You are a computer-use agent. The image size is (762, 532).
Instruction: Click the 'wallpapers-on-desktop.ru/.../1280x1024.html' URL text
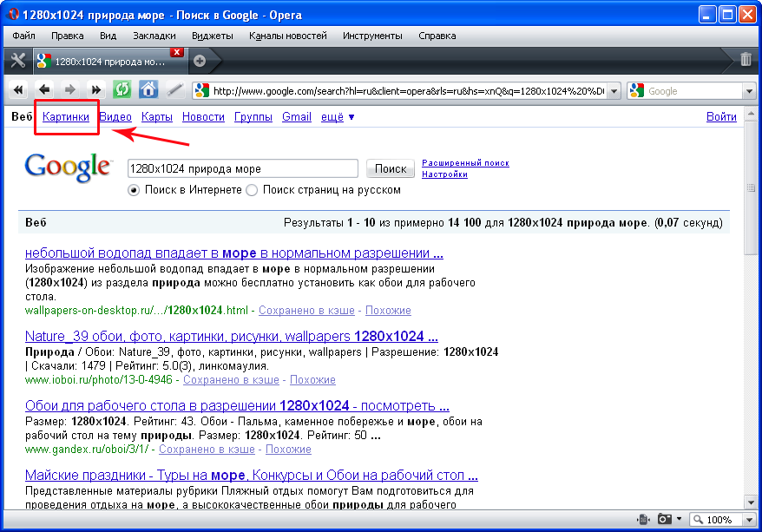click(136, 311)
